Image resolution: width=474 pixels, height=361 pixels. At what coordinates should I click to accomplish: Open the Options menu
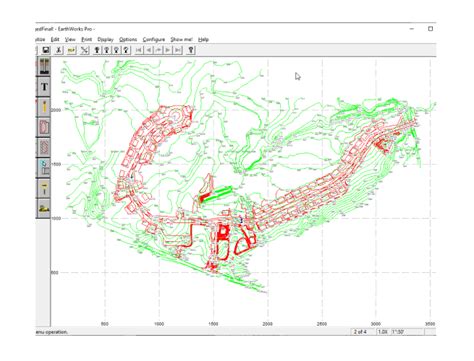(x=128, y=39)
